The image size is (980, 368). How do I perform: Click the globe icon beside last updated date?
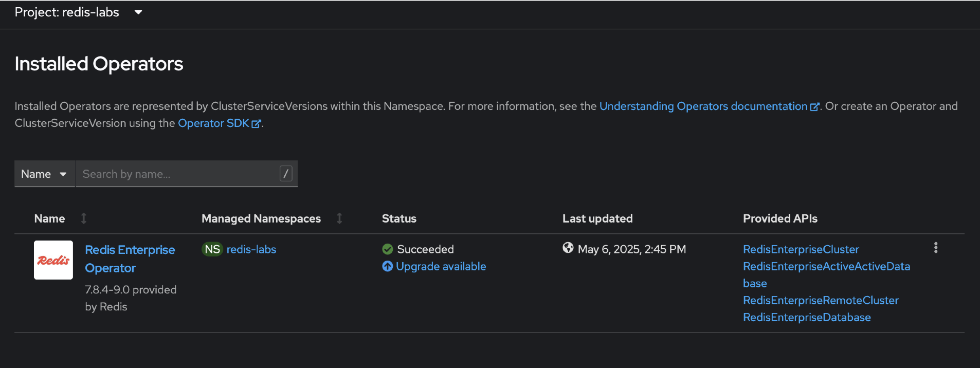[568, 248]
